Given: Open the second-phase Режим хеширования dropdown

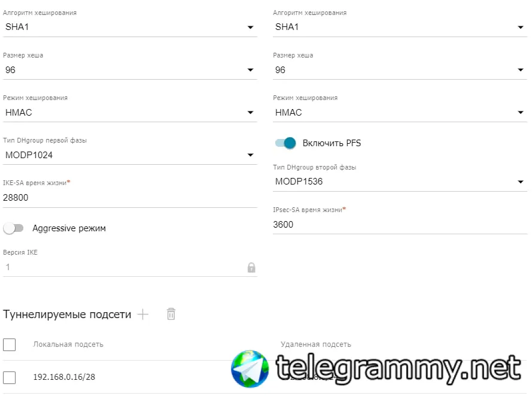Looking at the screenshot, I should coord(400,113).
